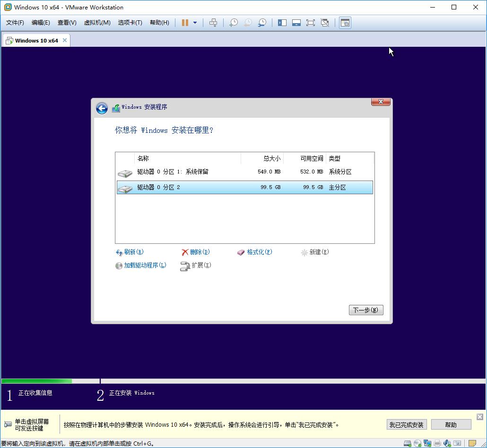Open the 虚拟机(M) menu
The image size is (487, 448).
[x=97, y=22]
